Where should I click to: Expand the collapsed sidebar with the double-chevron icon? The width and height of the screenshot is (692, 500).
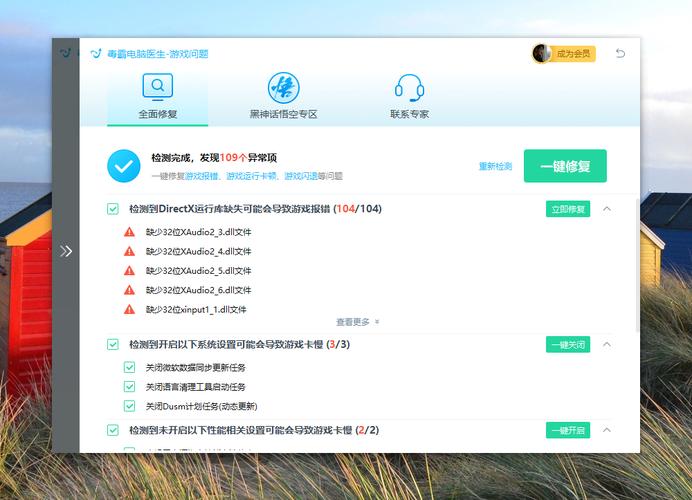click(x=66, y=251)
